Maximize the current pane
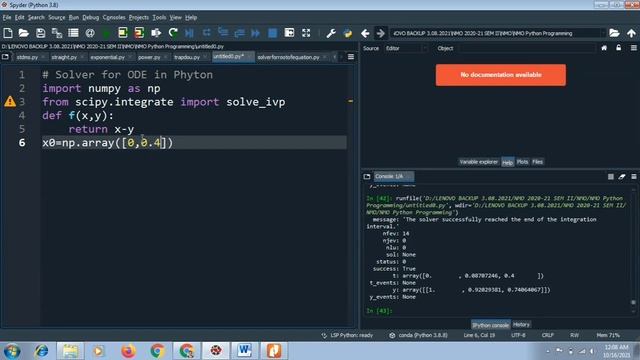640x360 pixels. coord(289,33)
